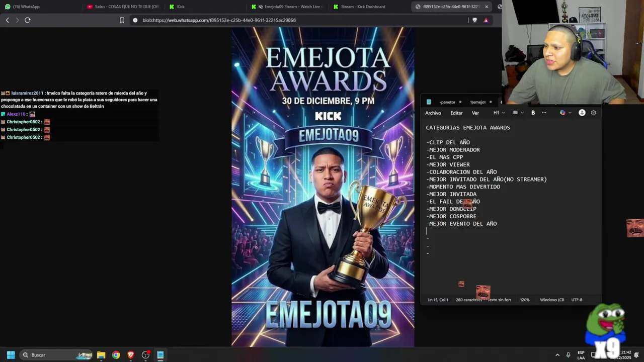Click the 260 caracteres status entry
Image resolution: width=644 pixels, height=362 pixels.
point(469,300)
